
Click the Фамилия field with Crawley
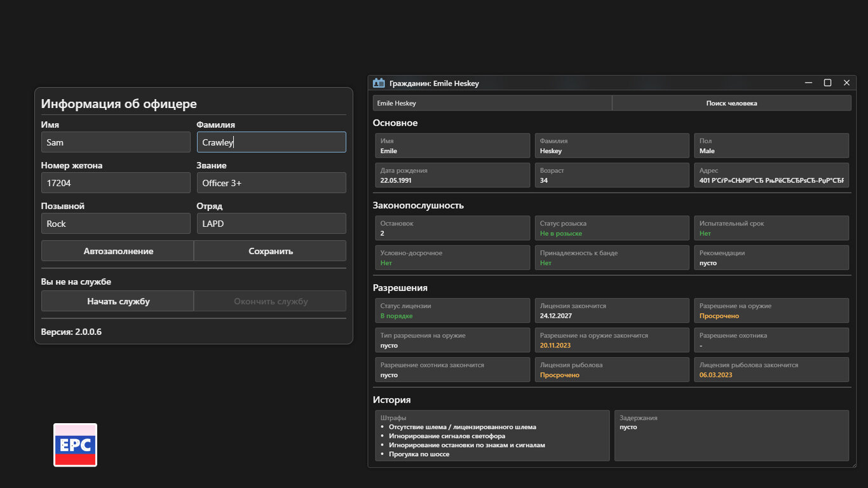click(x=271, y=142)
